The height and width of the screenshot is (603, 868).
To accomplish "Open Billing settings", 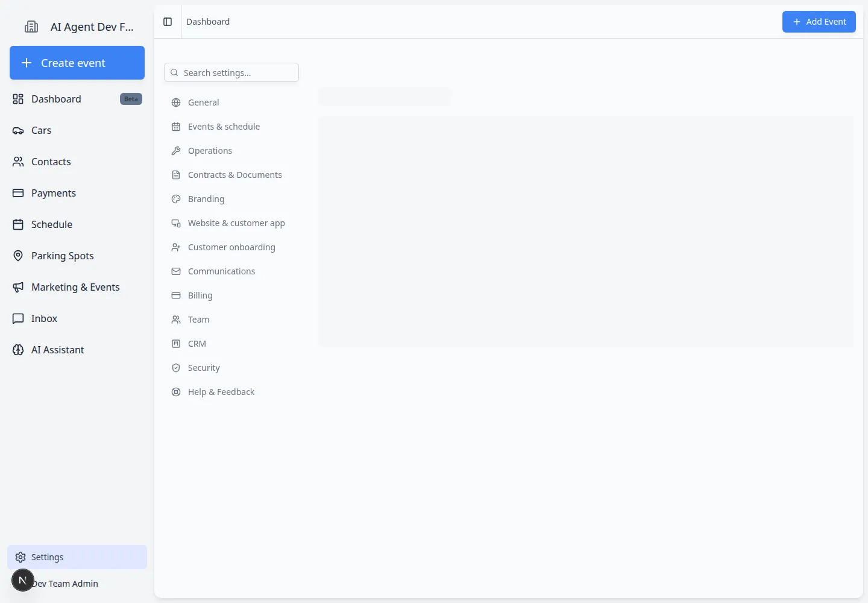I will click(x=231, y=295).
